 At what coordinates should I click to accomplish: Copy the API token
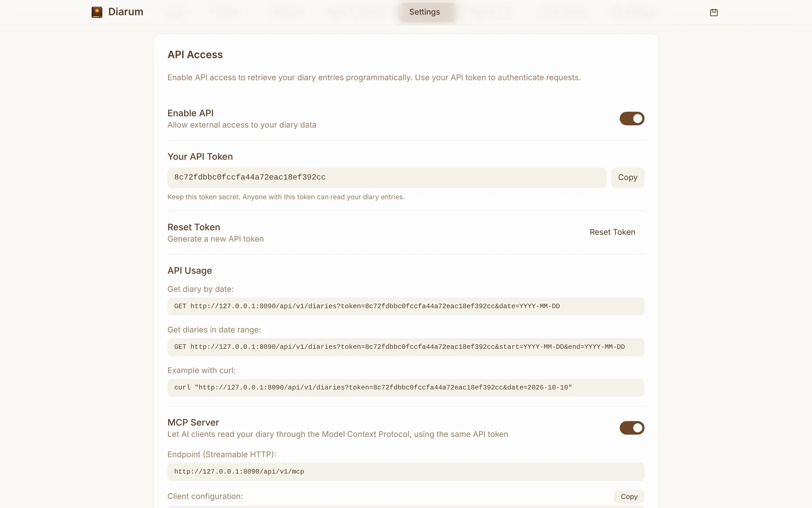tap(627, 177)
